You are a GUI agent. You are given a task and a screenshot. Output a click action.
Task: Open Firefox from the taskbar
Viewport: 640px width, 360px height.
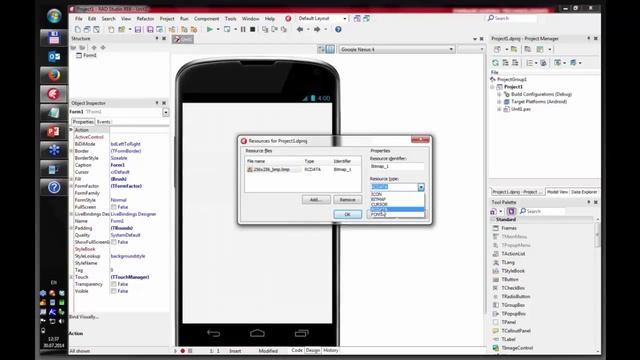tap(54, 76)
